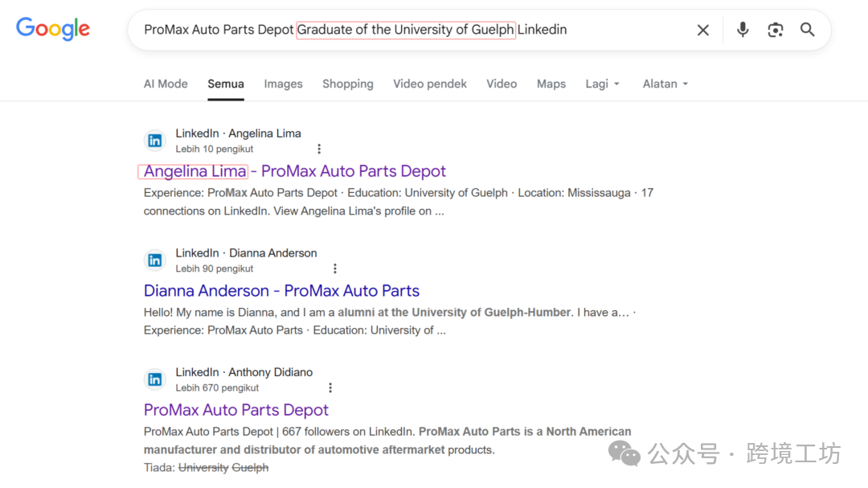Open Google Lens image search
Viewport: 868px width, 488px height.
(x=775, y=30)
